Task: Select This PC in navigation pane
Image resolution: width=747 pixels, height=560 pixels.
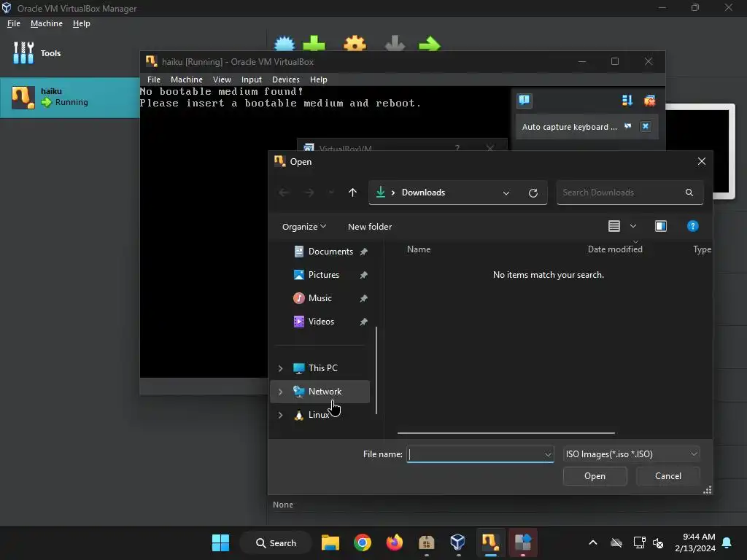Action: point(322,368)
